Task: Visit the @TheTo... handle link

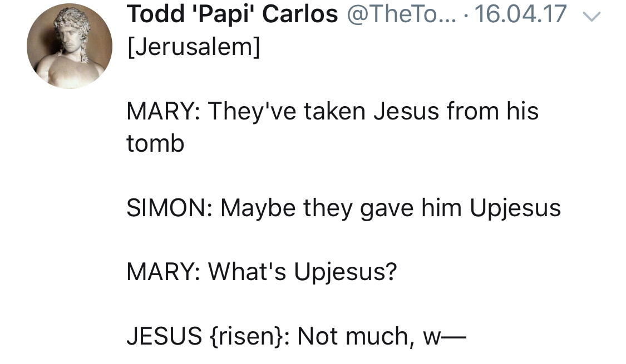Action: point(402,14)
